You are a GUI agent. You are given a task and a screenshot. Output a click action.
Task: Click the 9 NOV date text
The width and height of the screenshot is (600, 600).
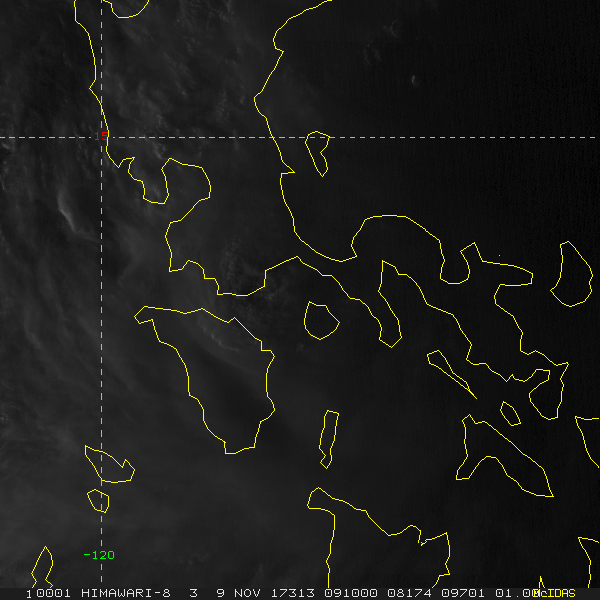240,593
